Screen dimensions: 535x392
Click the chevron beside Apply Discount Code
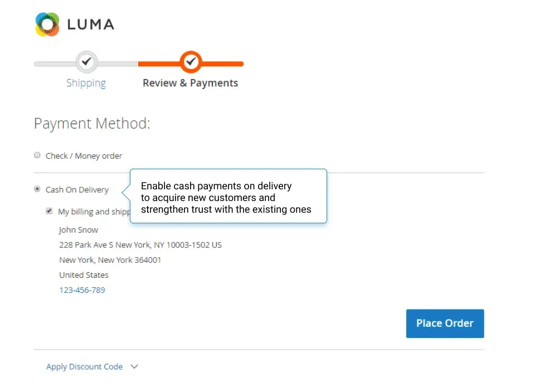(134, 366)
